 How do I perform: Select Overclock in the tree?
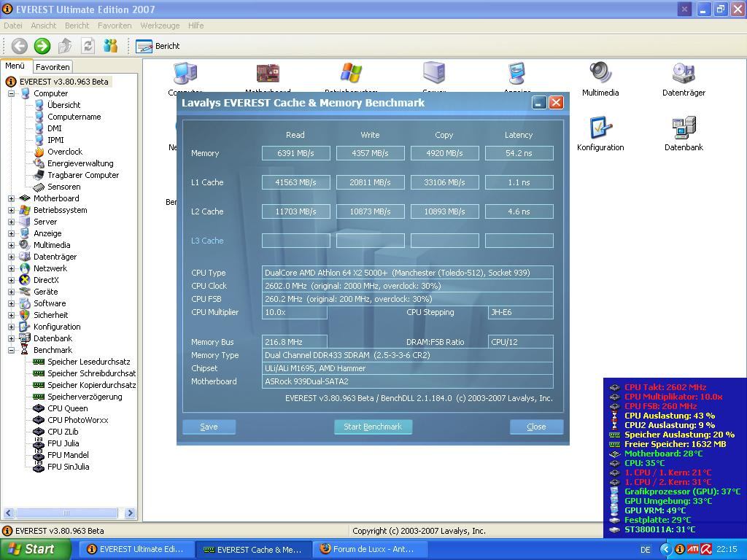pyautogui.click(x=65, y=152)
